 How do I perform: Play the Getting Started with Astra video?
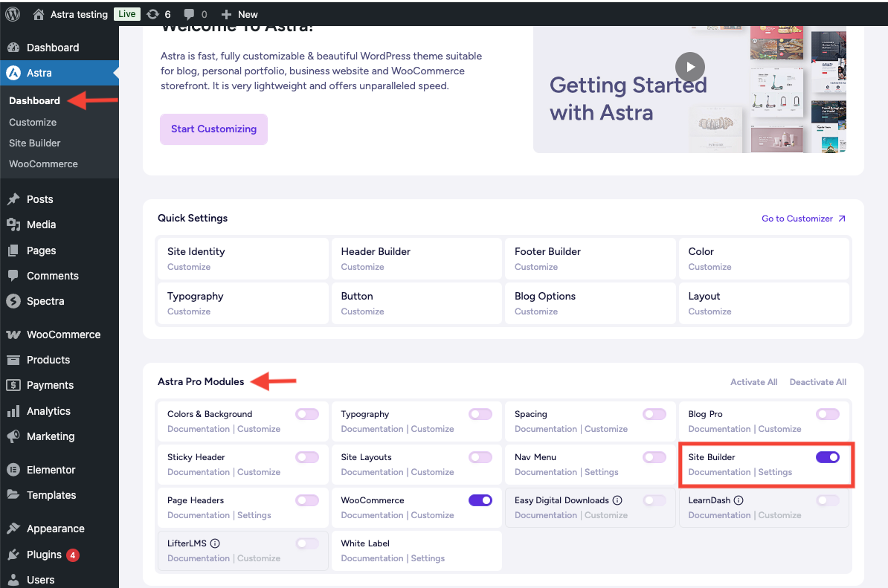click(690, 67)
